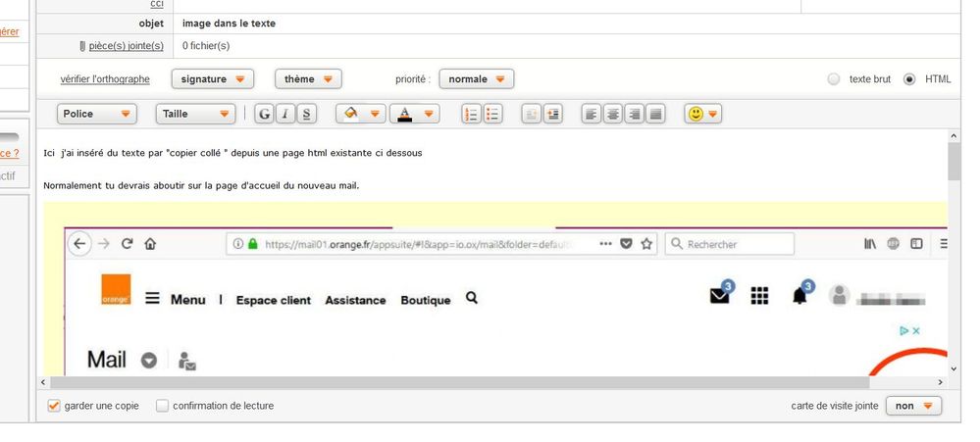This screenshot has height=442, width=980.
Task: Toggle italic (I) formatting
Action: pos(285,114)
